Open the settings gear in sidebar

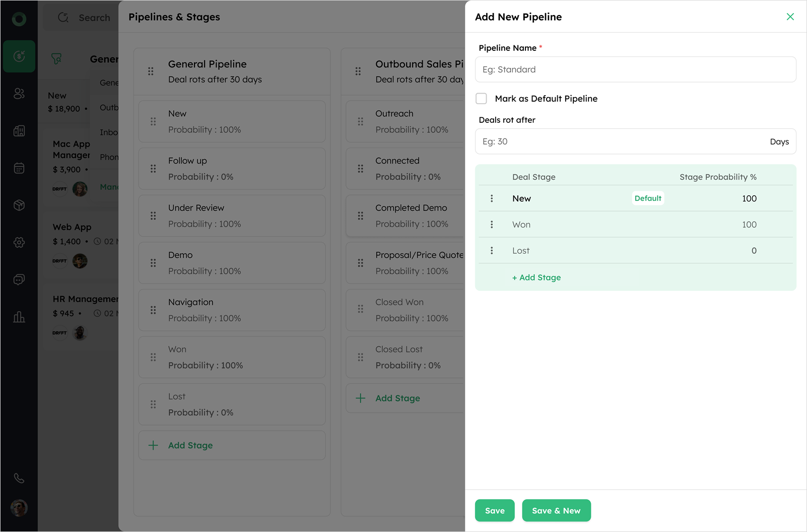19,243
